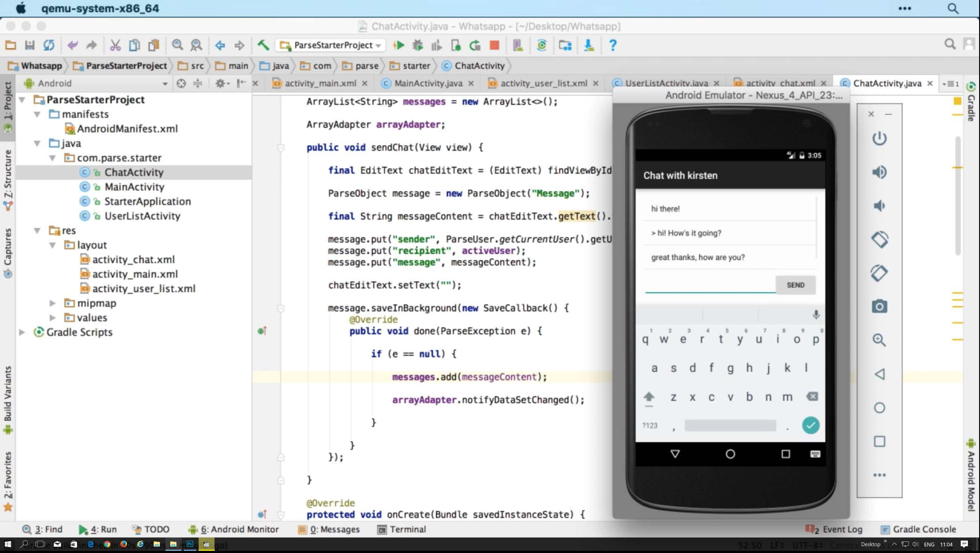
Task: Collapse the manifests folder
Action: pyautogui.click(x=37, y=114)
